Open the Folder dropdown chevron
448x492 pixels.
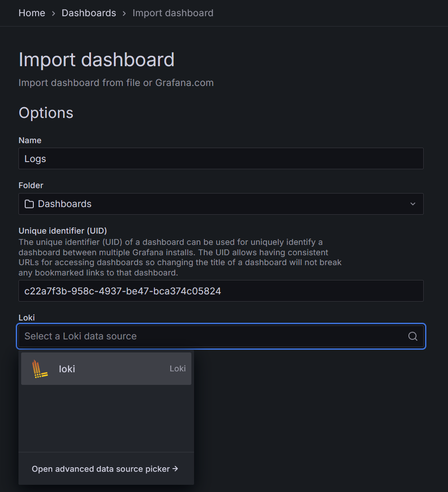click(412, 203)
